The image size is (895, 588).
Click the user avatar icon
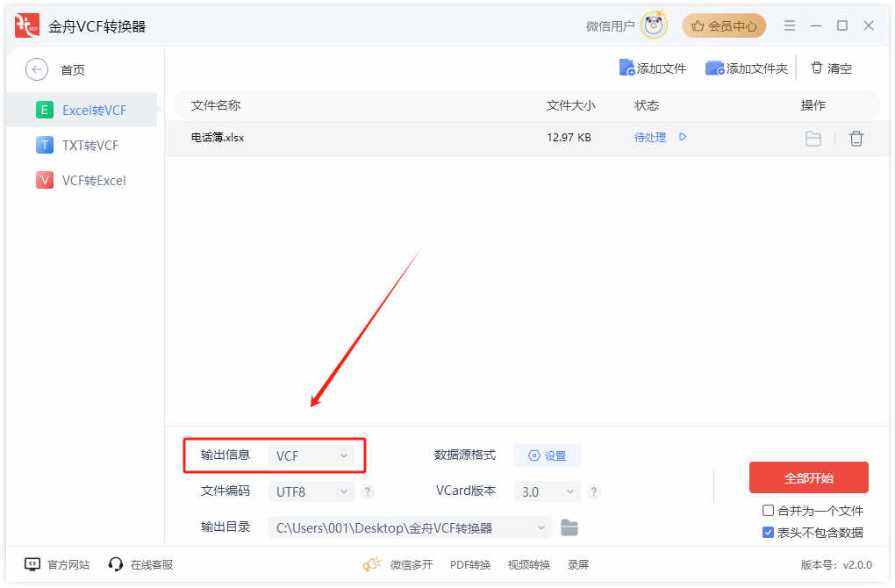point(654,25)
